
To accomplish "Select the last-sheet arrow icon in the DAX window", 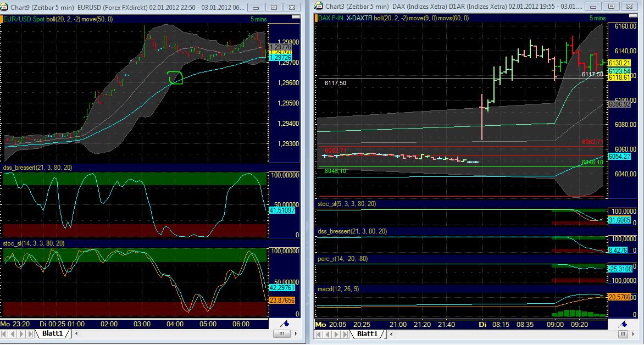I will point(343,335).
